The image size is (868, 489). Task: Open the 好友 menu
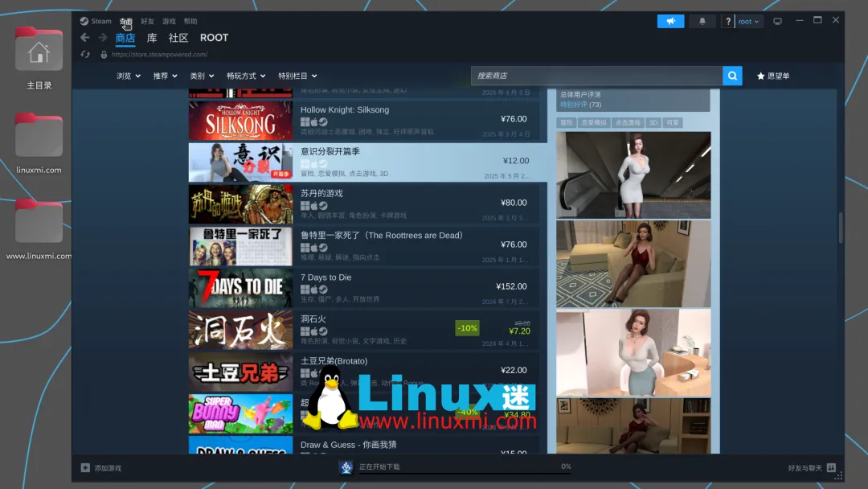pos(147,21)
